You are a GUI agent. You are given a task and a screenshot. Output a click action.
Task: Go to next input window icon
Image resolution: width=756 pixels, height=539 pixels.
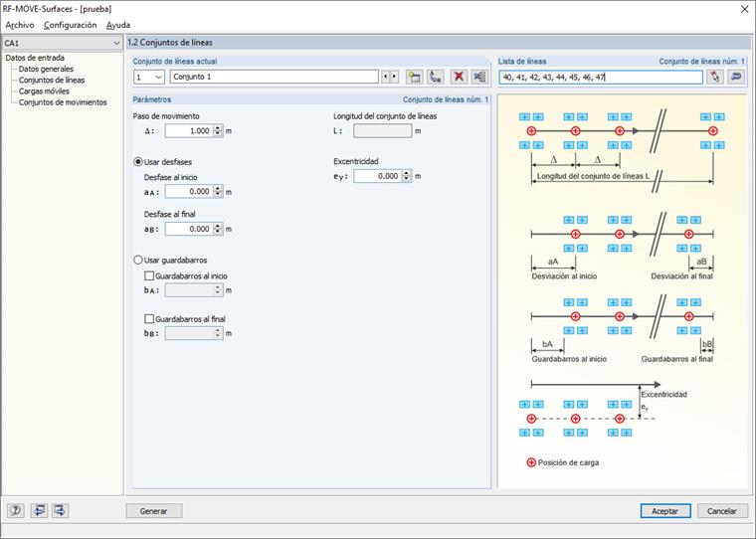coord(60,510)
